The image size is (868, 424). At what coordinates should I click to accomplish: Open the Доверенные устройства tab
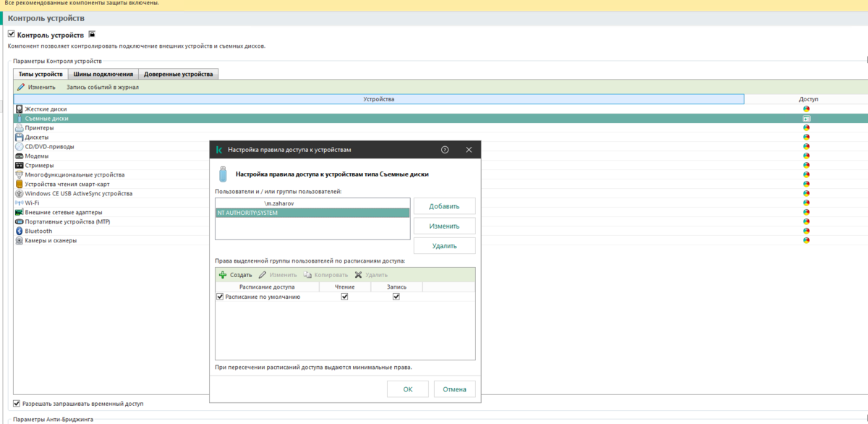click(178, 74)
